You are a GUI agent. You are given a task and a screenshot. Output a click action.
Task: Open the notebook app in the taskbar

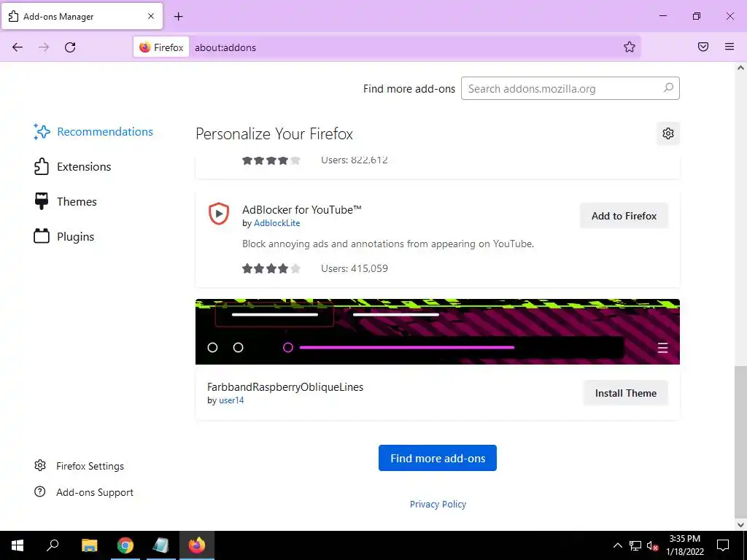(x=160, y=545)
